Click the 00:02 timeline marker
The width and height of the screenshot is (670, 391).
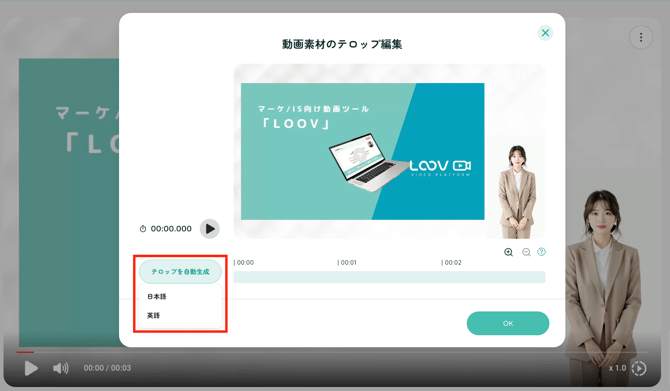[451, 262]
